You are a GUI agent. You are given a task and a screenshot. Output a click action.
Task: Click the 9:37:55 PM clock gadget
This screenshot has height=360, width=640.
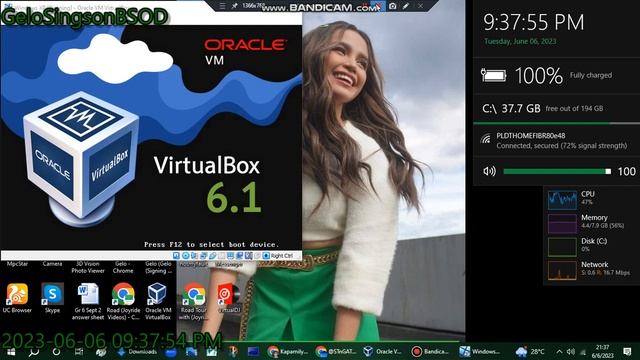(x=534, y=22)
